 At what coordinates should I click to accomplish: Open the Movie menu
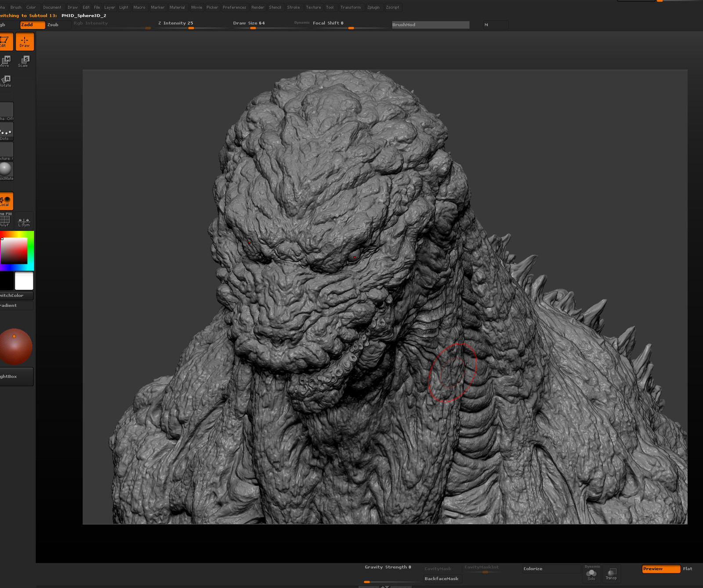tap(197, 7)
